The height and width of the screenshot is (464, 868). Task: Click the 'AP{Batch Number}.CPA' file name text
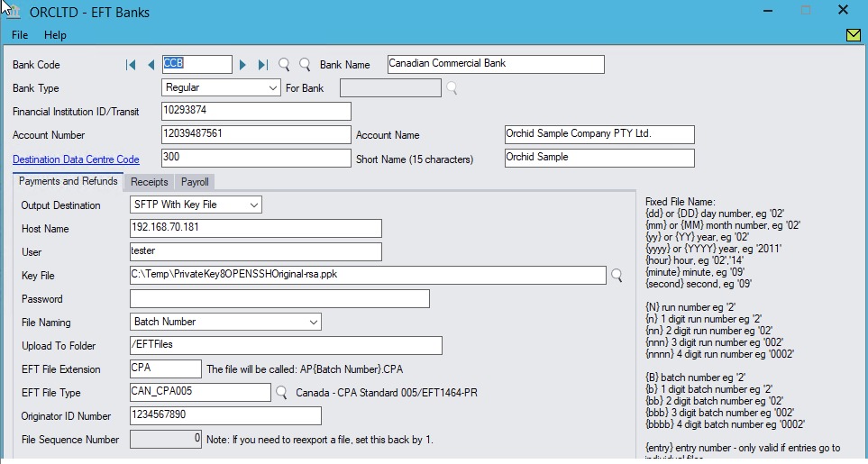352,369
